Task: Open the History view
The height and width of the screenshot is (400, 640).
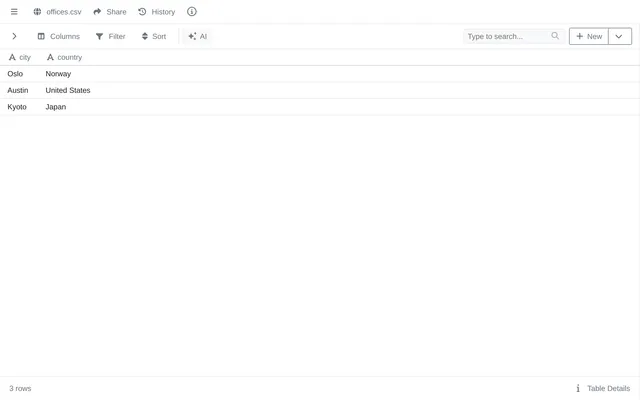Action: coord(157,12)
